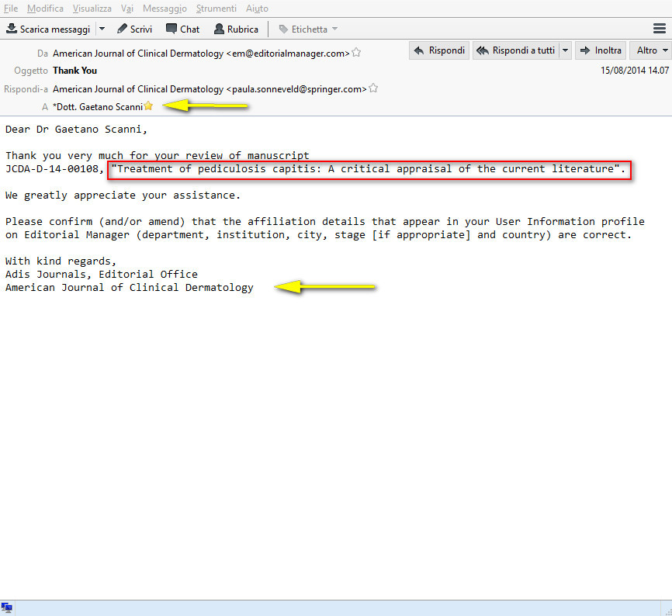Click sender address em@editorialmanager.com
Viewport: 672px width, 616px height.
tap(202, 54)
